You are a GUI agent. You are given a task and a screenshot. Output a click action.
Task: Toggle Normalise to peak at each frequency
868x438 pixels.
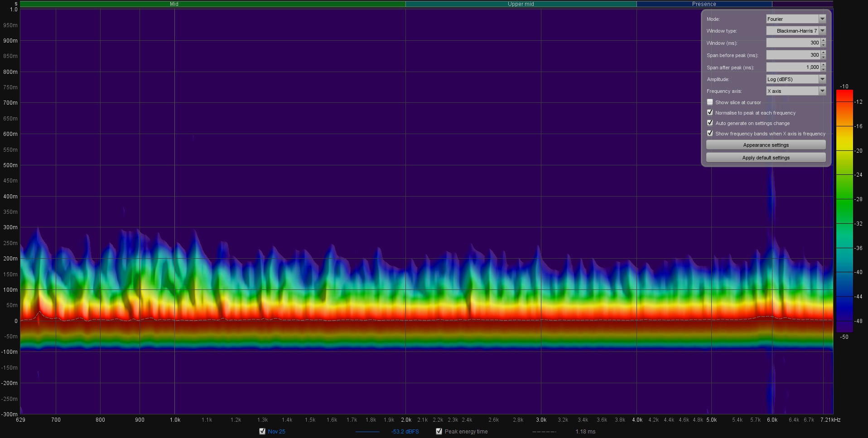(710, 112)
